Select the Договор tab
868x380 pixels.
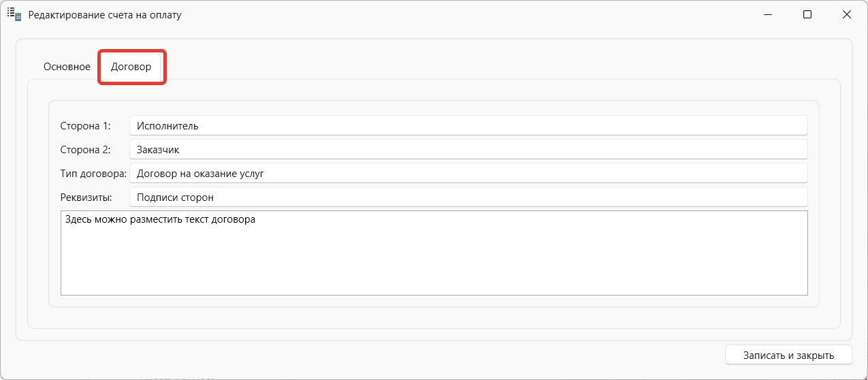coord(131,67)
